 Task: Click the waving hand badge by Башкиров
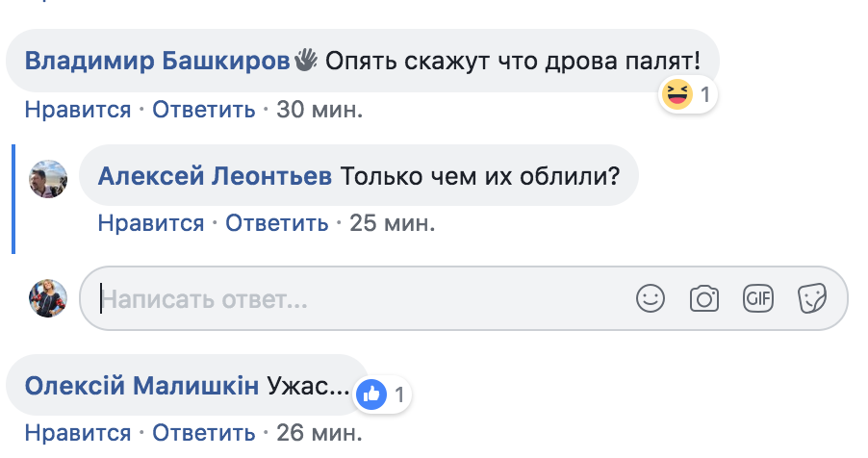pos(305,61)
